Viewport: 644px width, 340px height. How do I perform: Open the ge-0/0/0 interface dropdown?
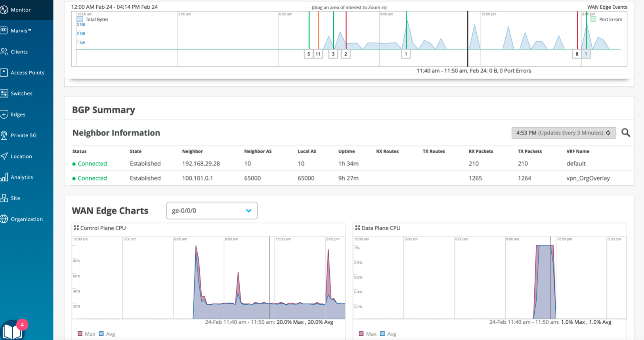(212, 211)
